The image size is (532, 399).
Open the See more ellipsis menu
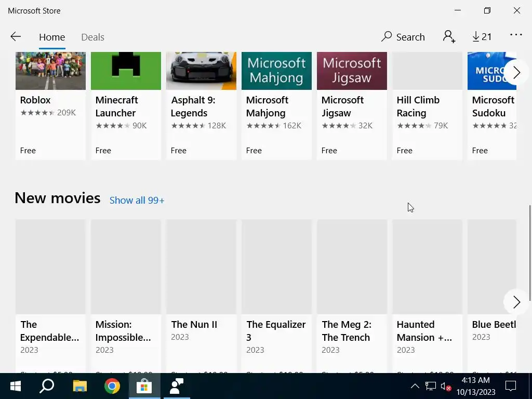click(516, 35)
